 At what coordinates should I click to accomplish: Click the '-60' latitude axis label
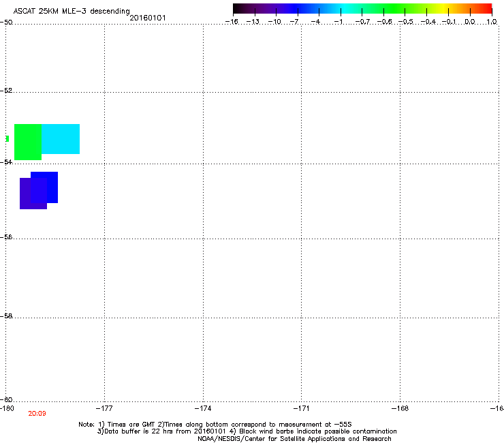(x=6, y=399)
